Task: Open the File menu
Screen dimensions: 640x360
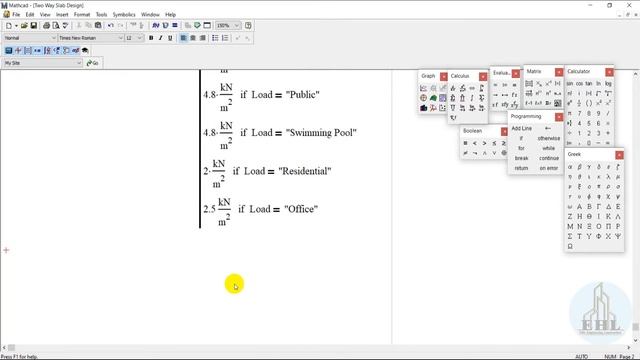Action: pyautogui.click(x=16, y=14)
